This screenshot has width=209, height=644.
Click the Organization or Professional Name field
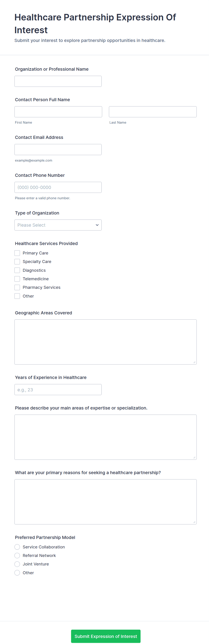(58, 81)
